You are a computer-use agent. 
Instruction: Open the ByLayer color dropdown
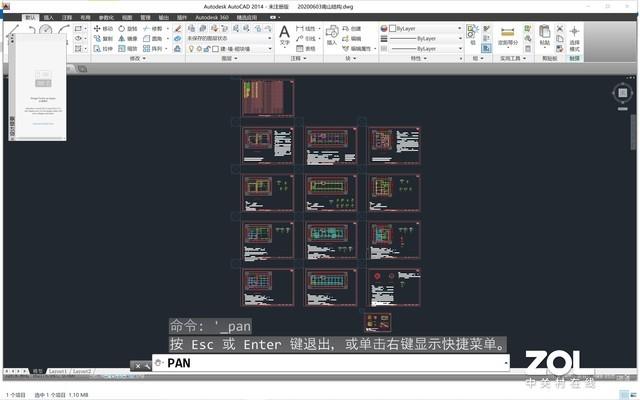[425, 29]
